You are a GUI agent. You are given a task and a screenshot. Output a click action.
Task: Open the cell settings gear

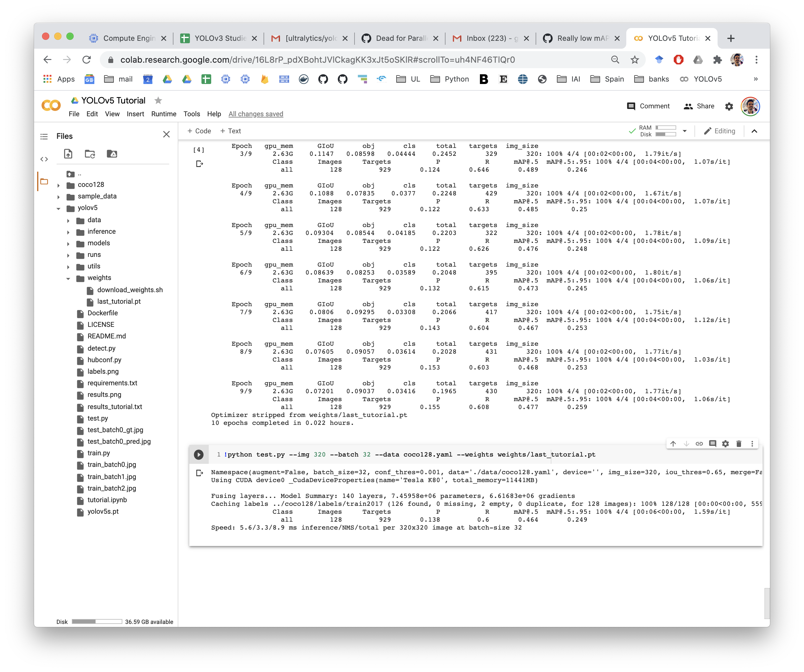pyautogui.click(x=725, y=444)
